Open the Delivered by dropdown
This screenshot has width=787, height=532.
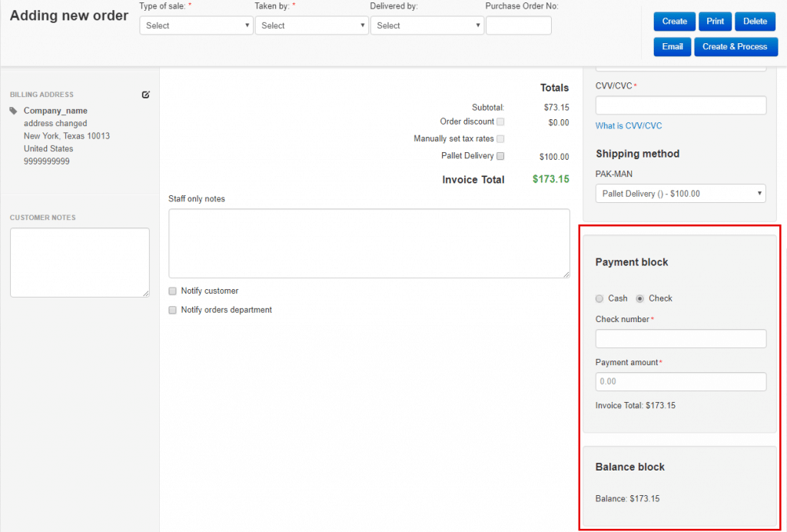point(427,25)
